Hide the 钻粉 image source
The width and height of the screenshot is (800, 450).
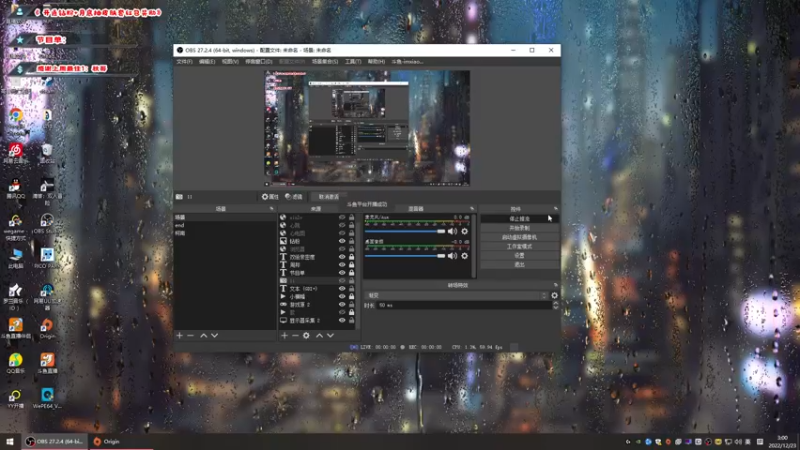tap(342, 241)
